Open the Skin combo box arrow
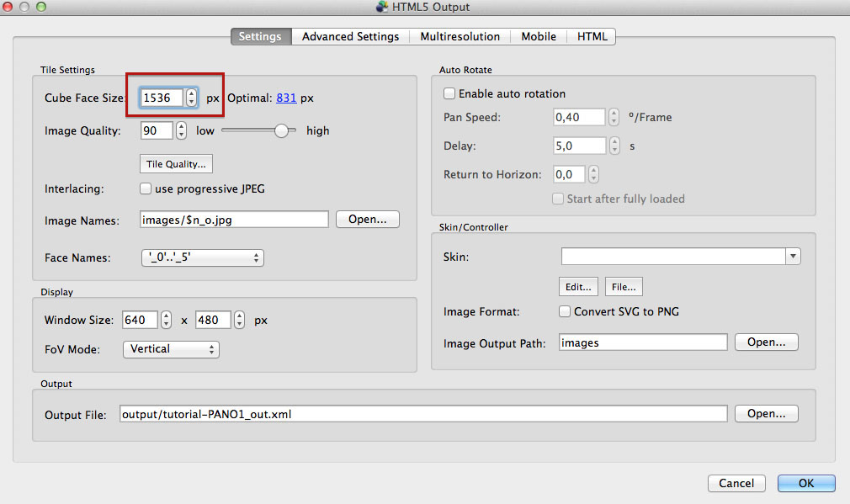Screen dimensions: 850x504 point(793,257)
